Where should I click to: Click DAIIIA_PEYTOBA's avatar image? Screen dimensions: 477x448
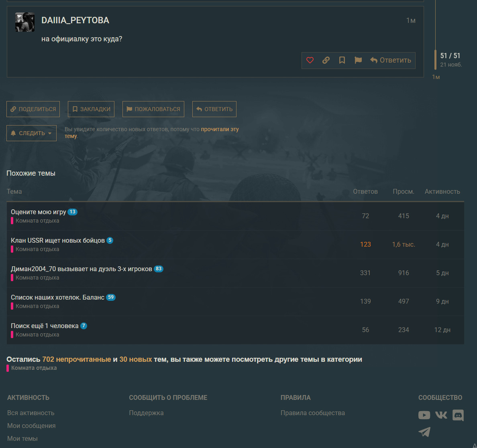25,22
